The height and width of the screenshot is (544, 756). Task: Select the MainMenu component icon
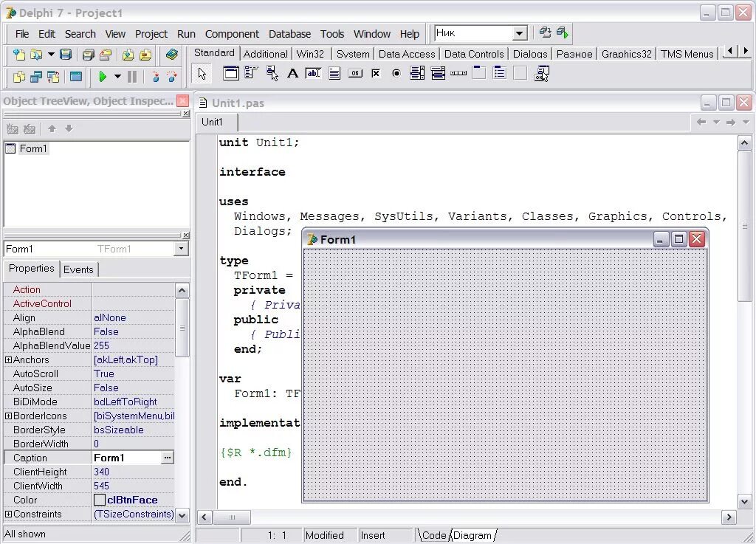point(251,73)
